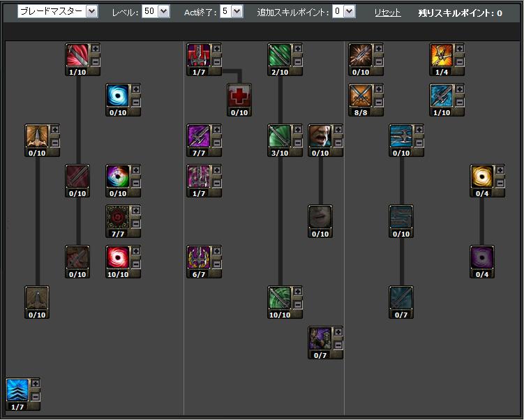Add a point to purple soldier 0/7 skill
This screenshot has width=524, height=420.
click(x=338, y=332)
